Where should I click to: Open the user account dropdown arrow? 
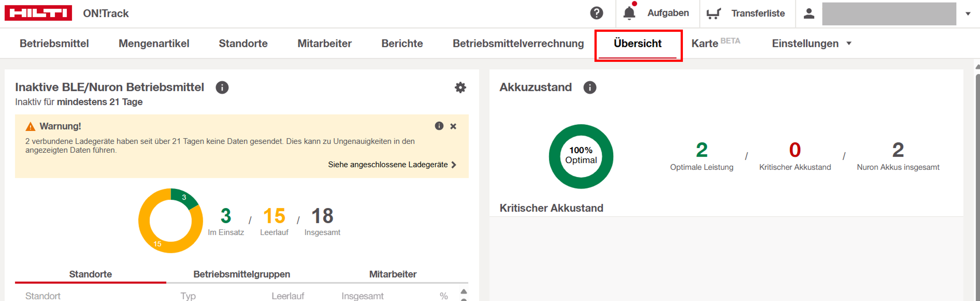(968, 14)
